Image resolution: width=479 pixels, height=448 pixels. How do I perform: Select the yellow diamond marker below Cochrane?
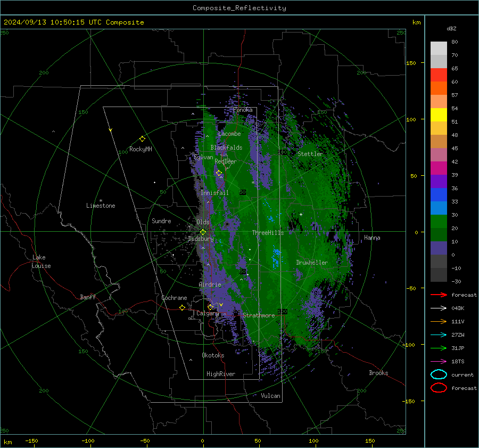(x=183, y=308)
